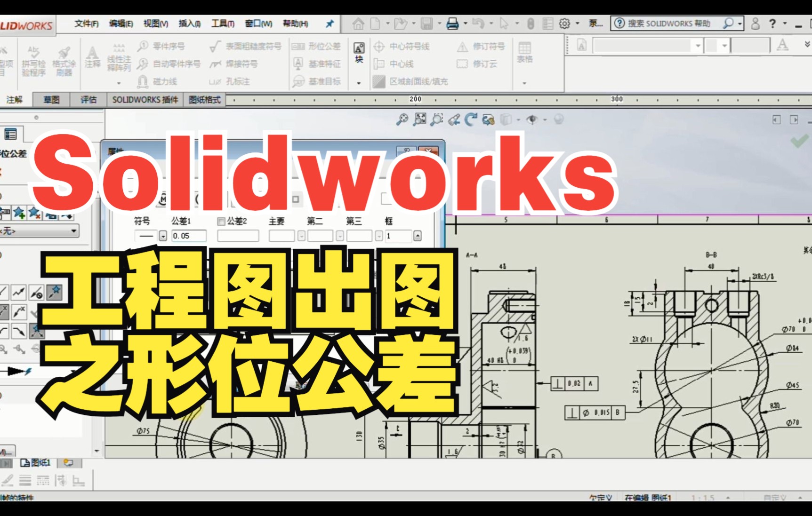Expand the Block (块) dropdown arrow
This screenshot has height=516, width=812.
click(x=359, y=83)
